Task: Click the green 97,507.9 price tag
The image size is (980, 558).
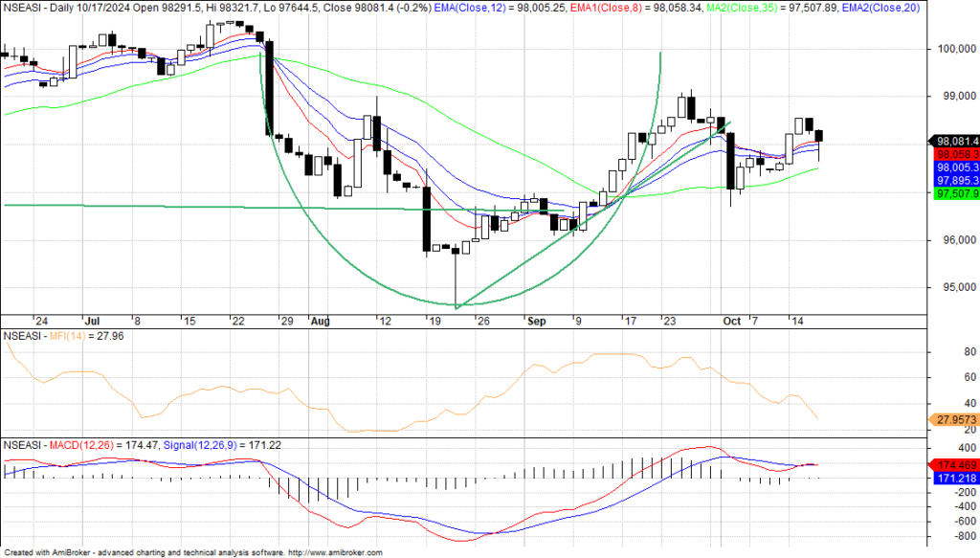Action: [955, 193]
